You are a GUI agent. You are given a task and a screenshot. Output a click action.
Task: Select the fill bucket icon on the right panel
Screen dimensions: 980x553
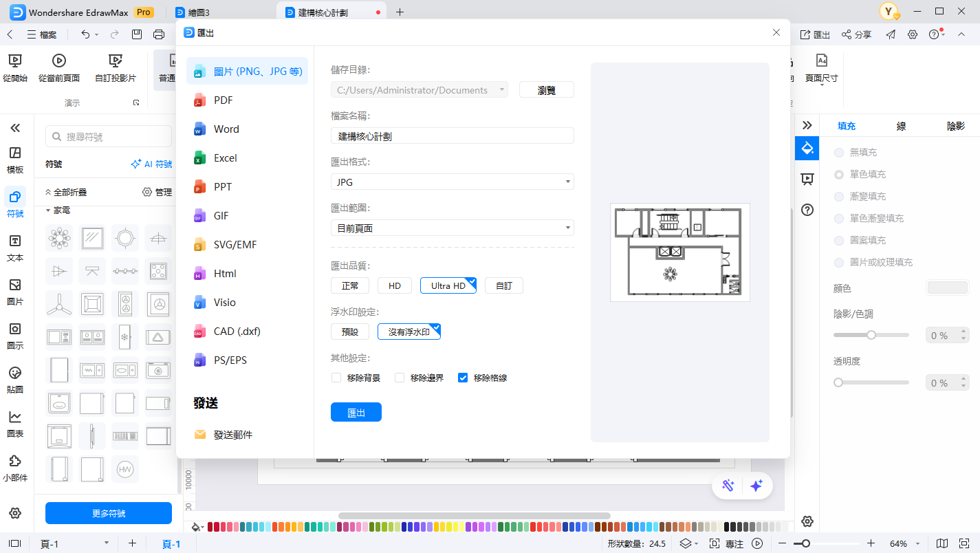[x=807, y=147]
